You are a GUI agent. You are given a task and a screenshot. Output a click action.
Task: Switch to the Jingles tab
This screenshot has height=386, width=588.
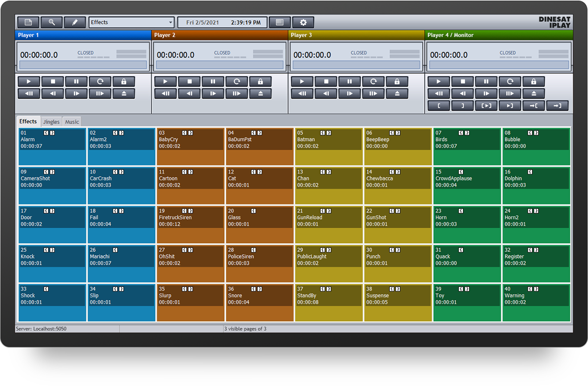[x=51, y=122]
